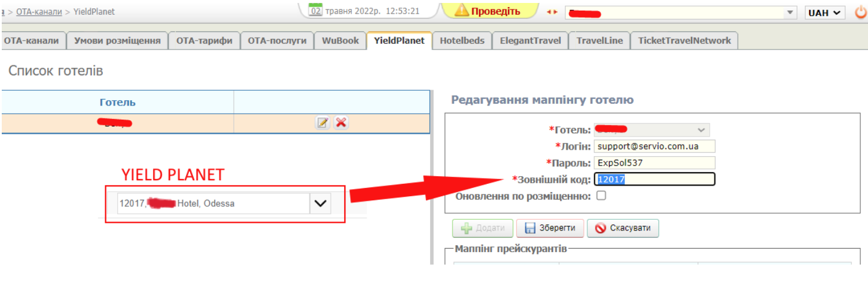Viewport: 868px width, 284px height.
Task: Select the TravelLine tab
Action: coord(599,41)
